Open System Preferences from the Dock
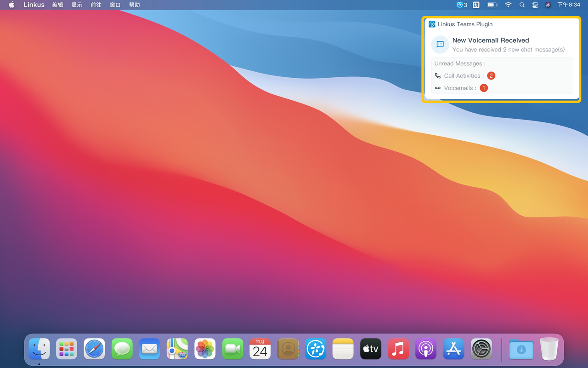 pos(481,349)
